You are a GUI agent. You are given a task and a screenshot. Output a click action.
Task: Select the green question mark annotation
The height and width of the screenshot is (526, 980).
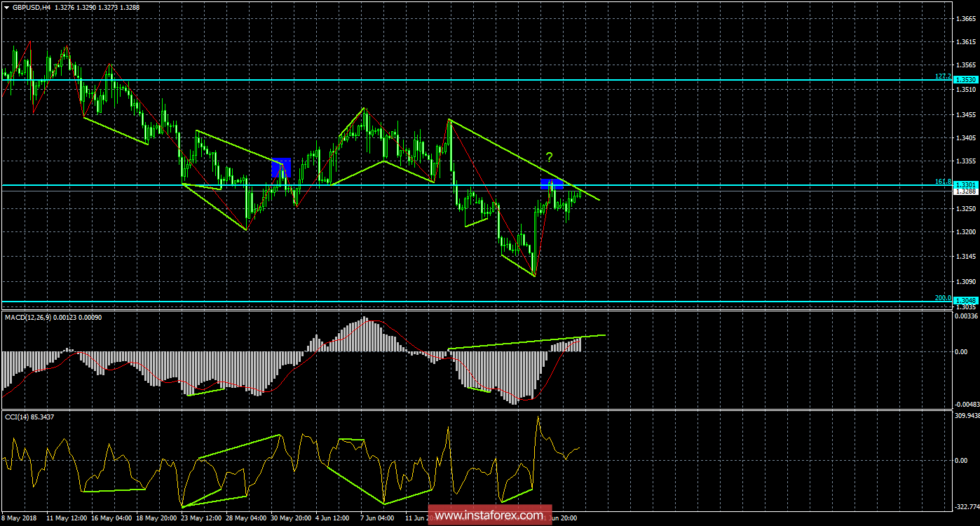pos(550,157)
